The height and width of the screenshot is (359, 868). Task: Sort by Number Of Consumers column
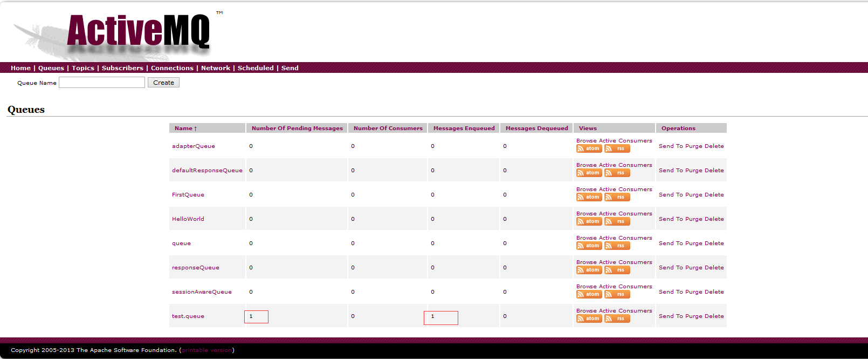tap(388, 128)
